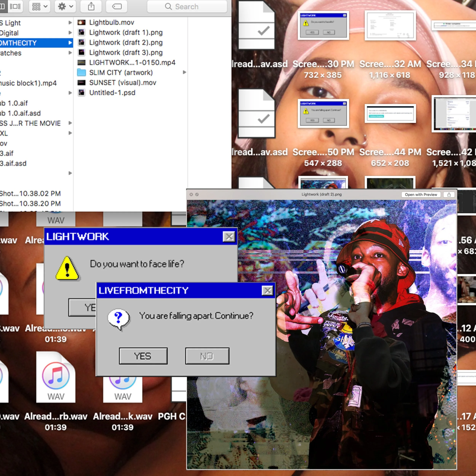The height and width of the screenshot is (476, 476).
Task: Select SUNSET (visual).mov file
Action: [122, 82]
